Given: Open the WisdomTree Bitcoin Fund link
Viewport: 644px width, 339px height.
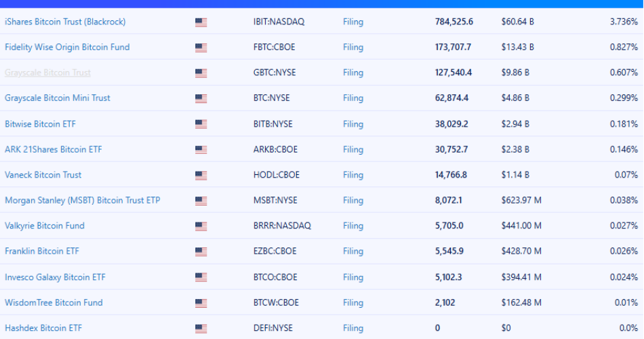Looking at the screenshot, I should tap(54, 303).
